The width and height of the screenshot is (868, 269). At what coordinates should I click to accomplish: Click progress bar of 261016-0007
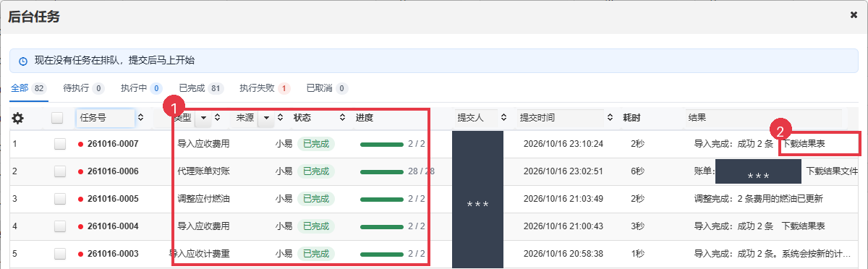tap(382, 145)
